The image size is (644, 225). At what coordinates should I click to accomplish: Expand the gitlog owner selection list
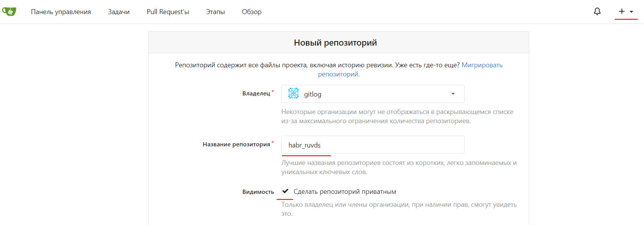pyautogui.click(x=372, y=94)
